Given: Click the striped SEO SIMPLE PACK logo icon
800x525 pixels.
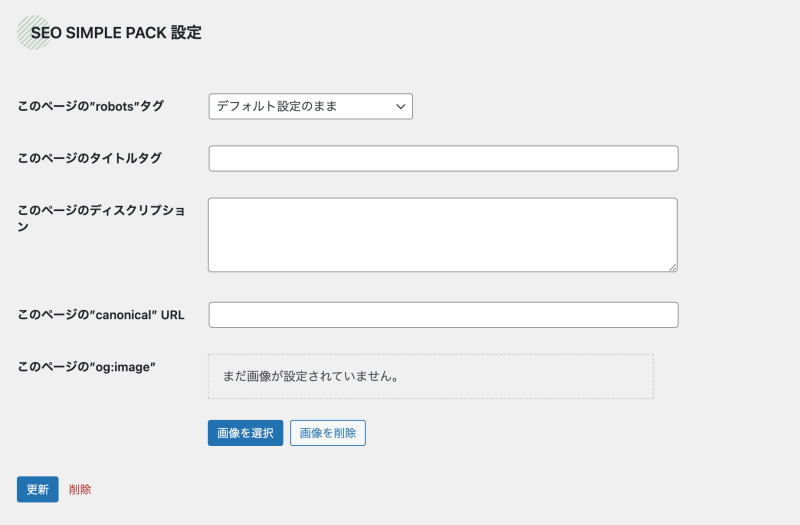Looking at the screenshot, I should [34, 33].
